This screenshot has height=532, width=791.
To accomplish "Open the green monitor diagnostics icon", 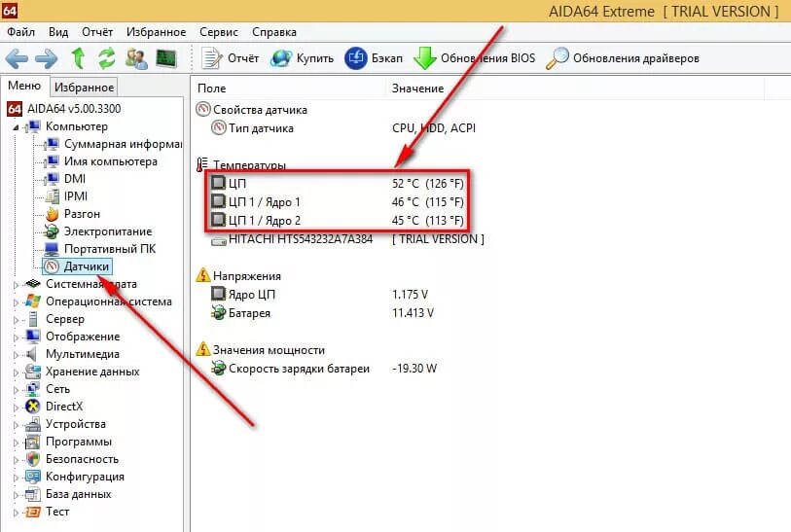I will (x=166, y=58).
